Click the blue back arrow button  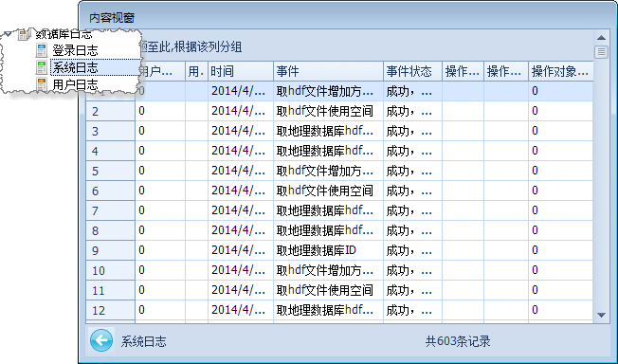click(x=101, y=340)
